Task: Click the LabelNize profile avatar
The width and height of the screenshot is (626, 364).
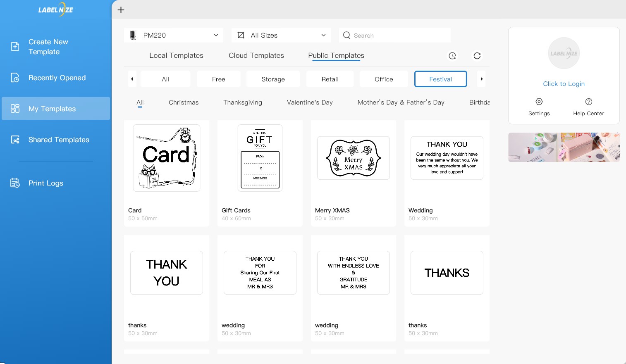Action: 564,53
